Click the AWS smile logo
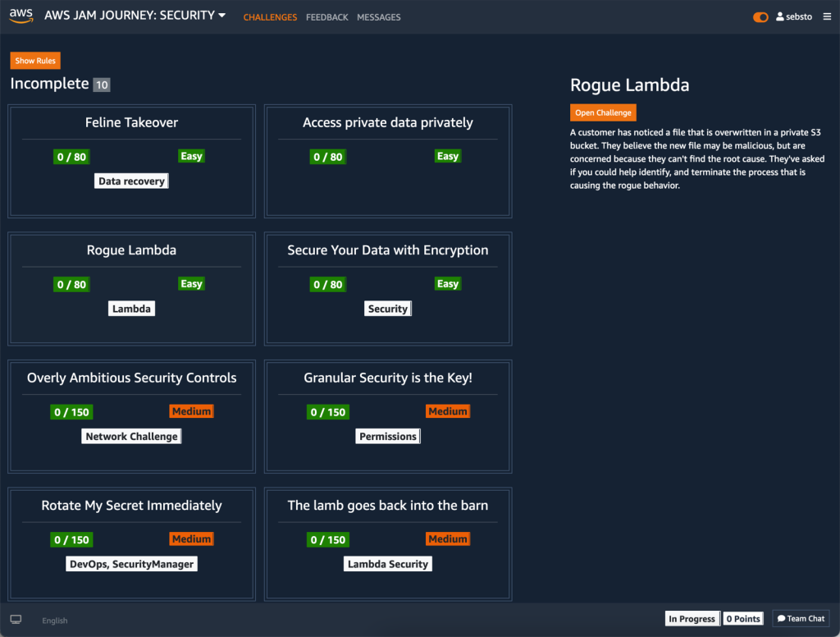This screenshot has height=637, width=840. click(20, 15)
